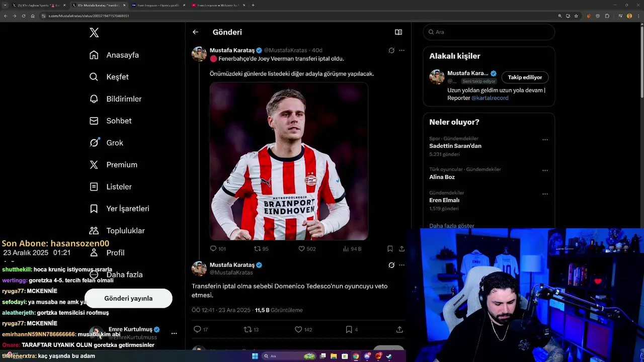Open trend Sadettin Saran'dan
644x362 pixels.
[455, 146]
